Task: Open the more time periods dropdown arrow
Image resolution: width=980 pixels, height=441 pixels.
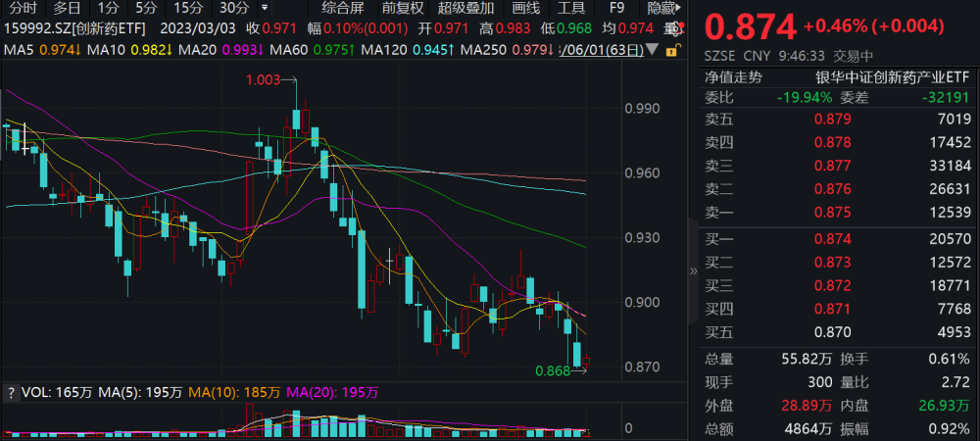Action: coord(265,8)
